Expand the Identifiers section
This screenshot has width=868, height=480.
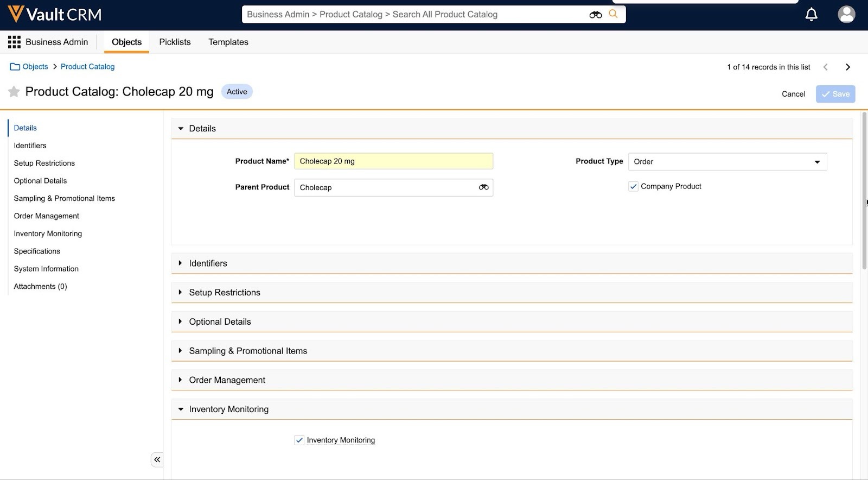click(208, 263)
